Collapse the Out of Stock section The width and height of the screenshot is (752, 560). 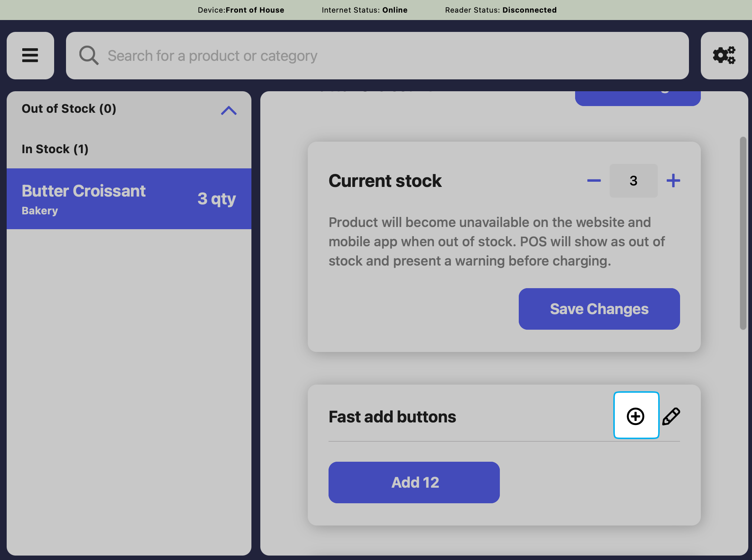[228, 110]
